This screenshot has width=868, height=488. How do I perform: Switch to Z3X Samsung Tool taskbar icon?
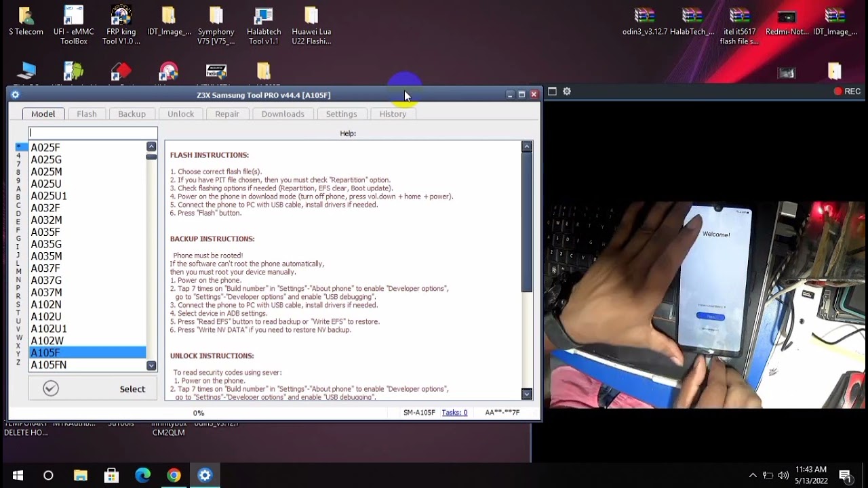coord(205,475)
